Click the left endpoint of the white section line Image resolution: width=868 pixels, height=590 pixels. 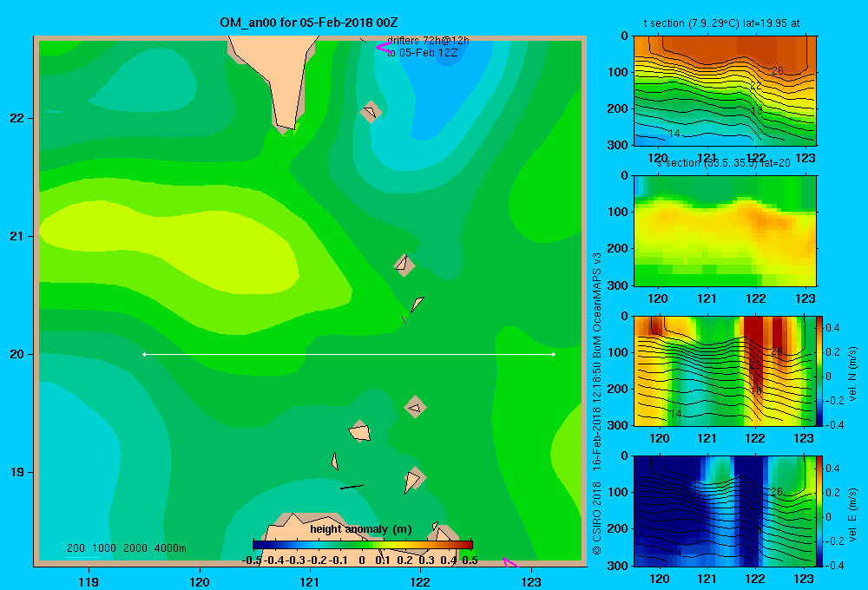[x=144, y=354]
